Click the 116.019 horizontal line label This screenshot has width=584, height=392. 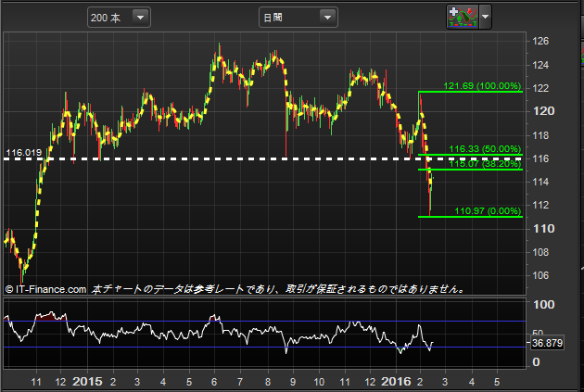tap(24, 153)
